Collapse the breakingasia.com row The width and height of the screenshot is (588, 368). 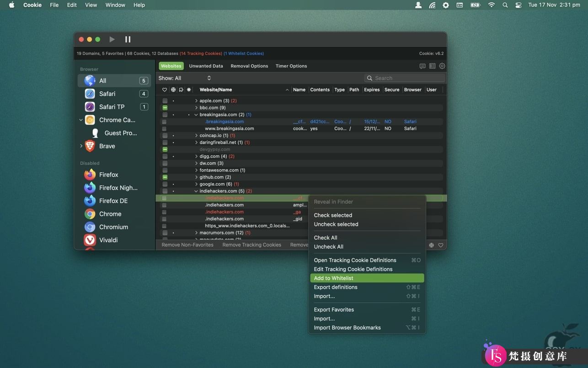(196, 114)
